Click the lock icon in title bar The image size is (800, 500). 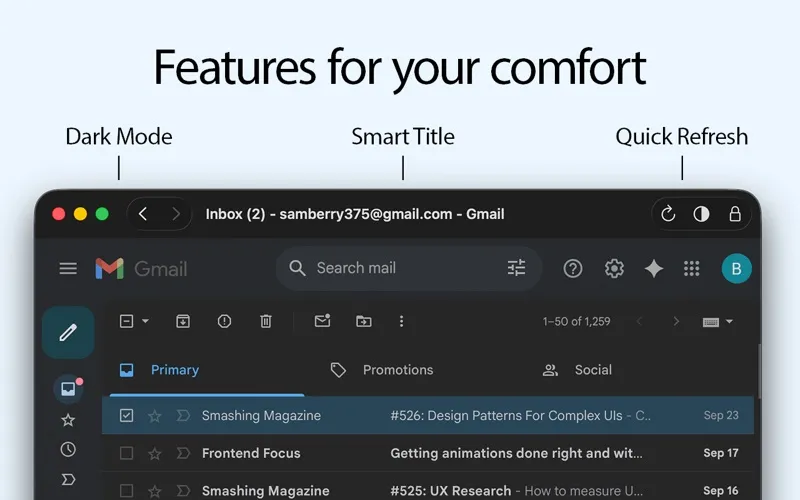click(x=735, y=214)
